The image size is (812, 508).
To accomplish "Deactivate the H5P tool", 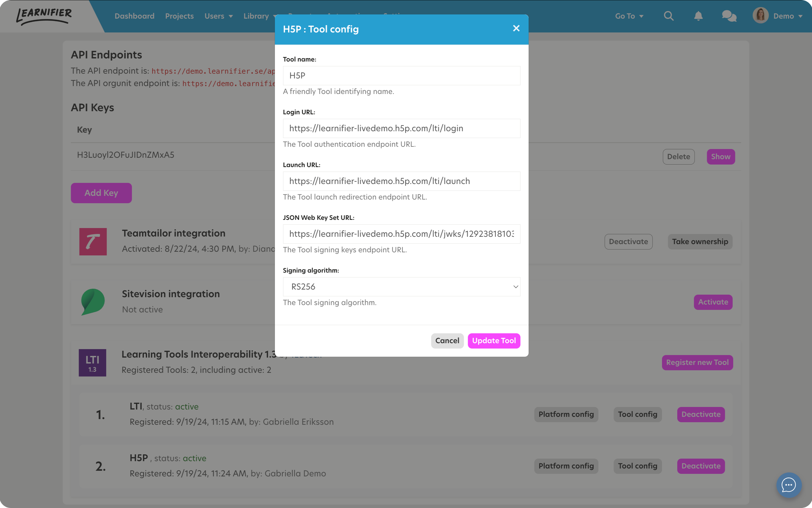I will pyautogui.click(x=701, y=466).
